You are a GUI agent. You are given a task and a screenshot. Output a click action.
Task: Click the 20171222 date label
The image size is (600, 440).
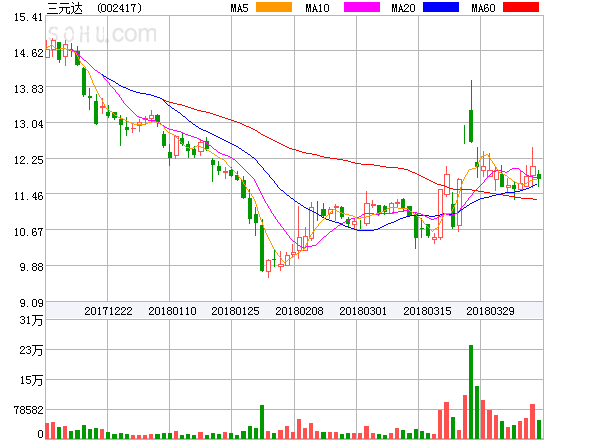(108, 311)
